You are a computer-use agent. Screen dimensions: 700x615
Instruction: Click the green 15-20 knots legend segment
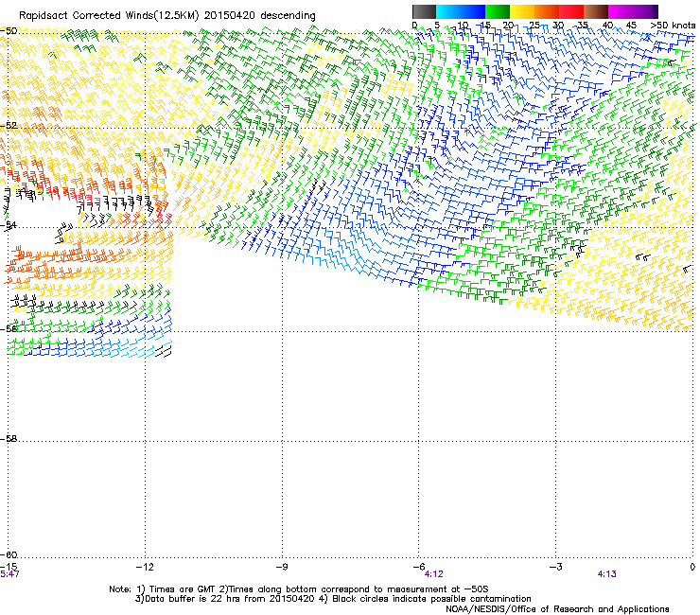click(x=498, y=11)
